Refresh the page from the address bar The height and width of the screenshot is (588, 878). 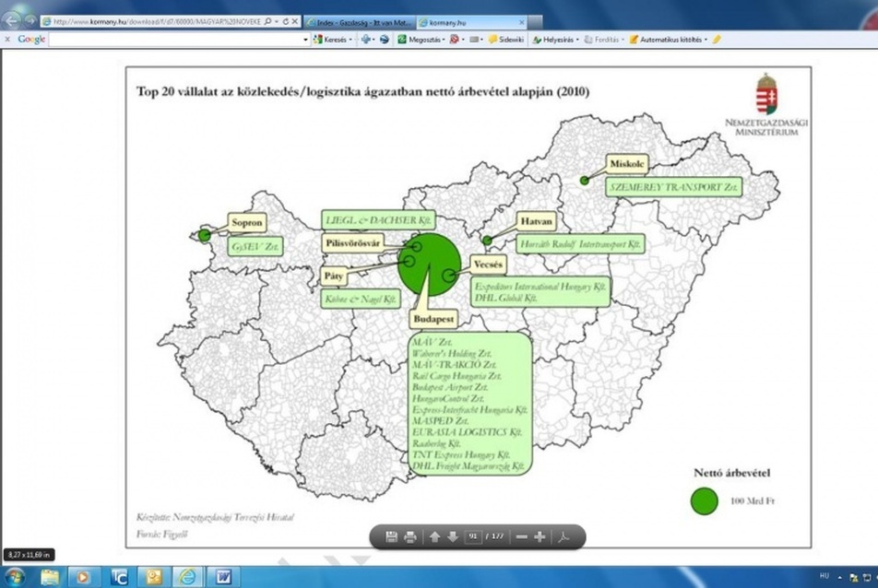286,22
